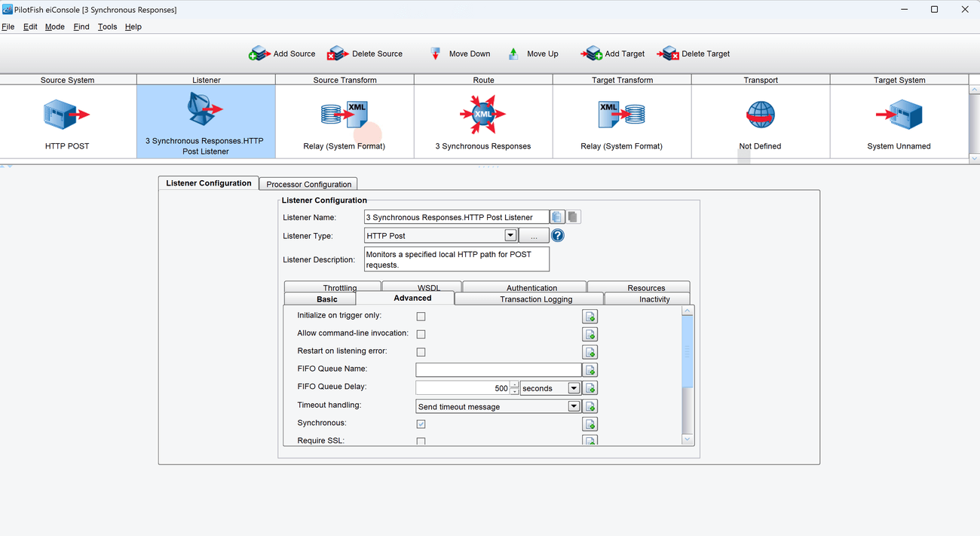The height and width of the screenshot is (536, 980).
Task: Click the add-expression icon for Allow command-line invocation
Action: pos(590,334)
